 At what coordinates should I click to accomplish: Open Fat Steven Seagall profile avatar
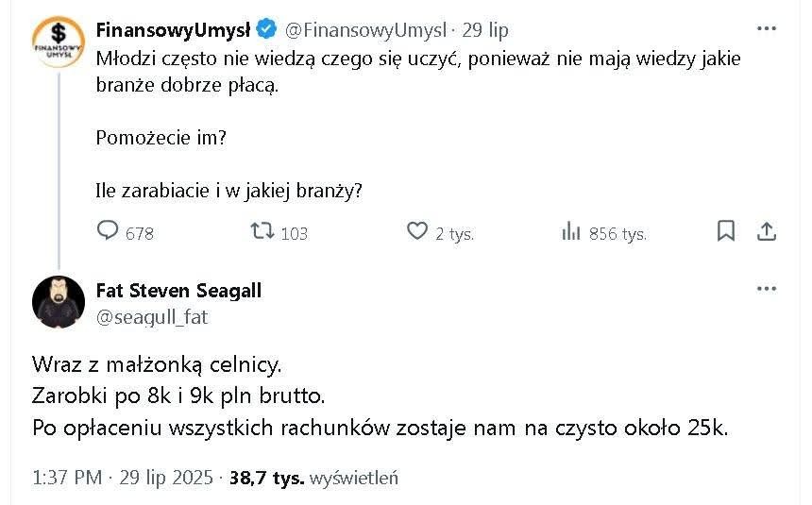click(59, 302)
